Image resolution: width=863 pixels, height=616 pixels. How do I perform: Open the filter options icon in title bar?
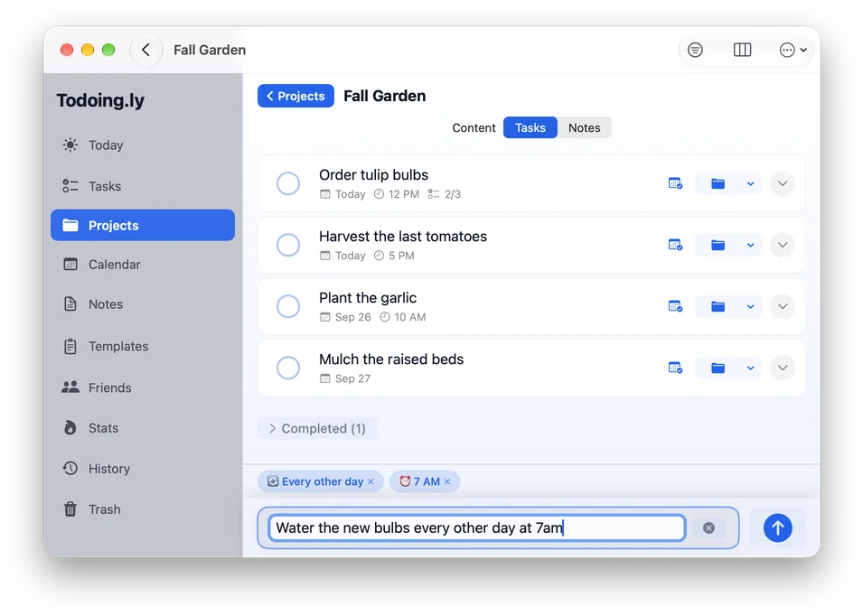(695, 50)
